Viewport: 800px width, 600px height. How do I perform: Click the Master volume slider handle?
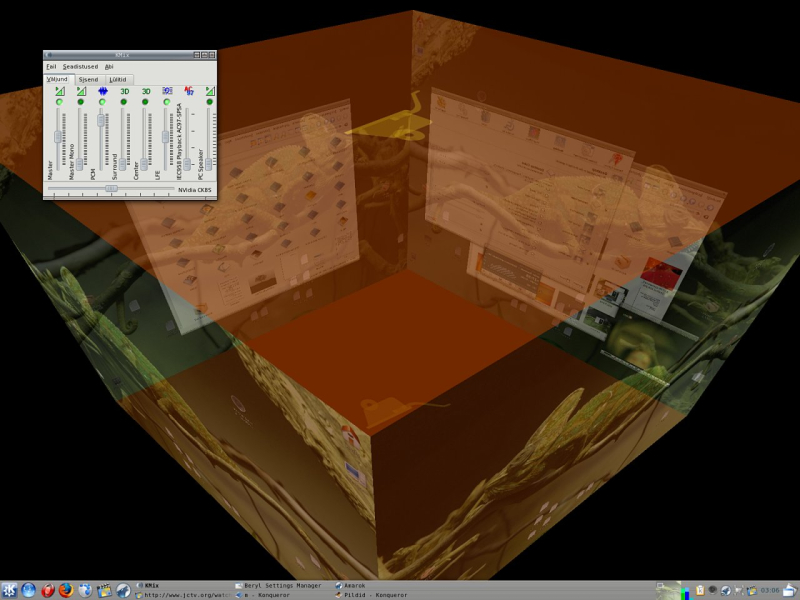[58, 136]
